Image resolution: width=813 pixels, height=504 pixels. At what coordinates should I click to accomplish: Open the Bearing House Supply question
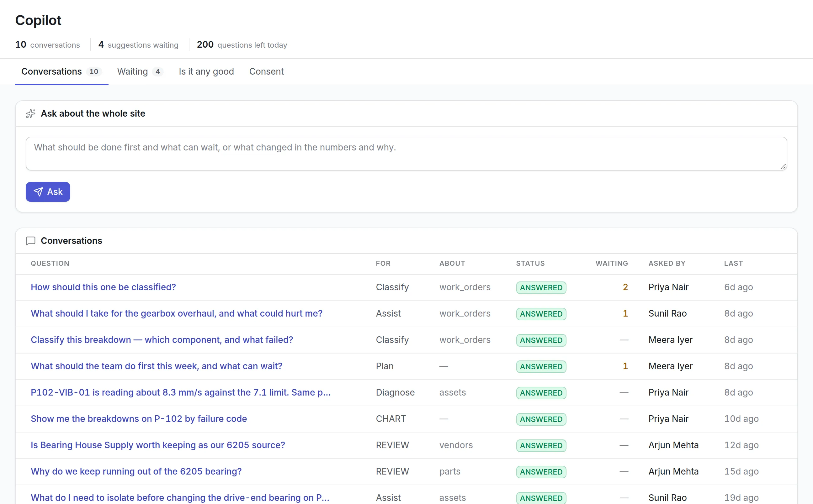coord(158,445)
